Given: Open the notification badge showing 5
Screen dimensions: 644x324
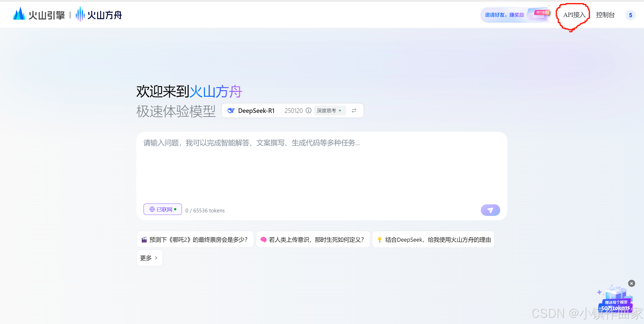Looking at the screenshot, I should click(630, 15).
